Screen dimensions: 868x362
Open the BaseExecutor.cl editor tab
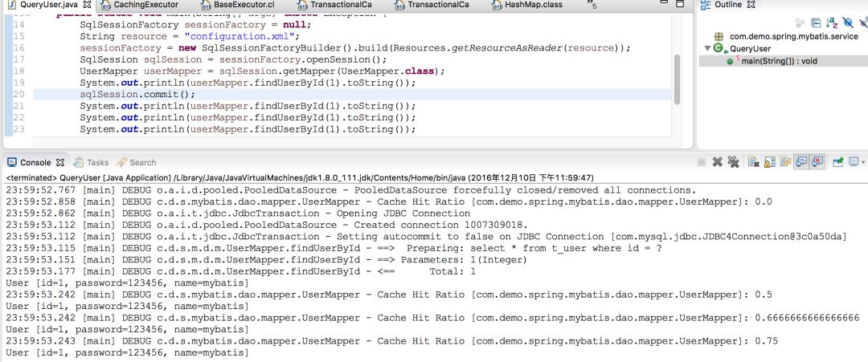tap(244, 5)
